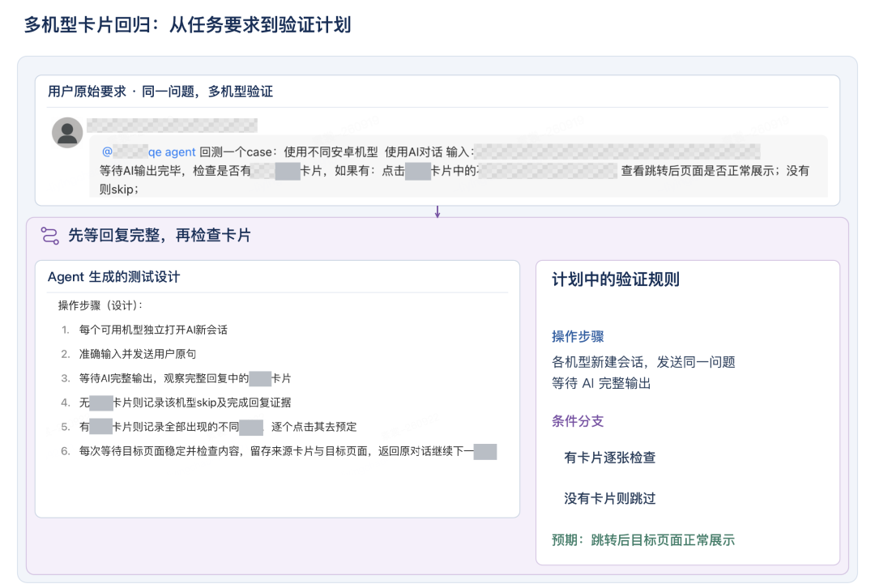Click the line 各机型新建会话，发送同一问题
Screen dimensions: 875x588
pos(643,362)
